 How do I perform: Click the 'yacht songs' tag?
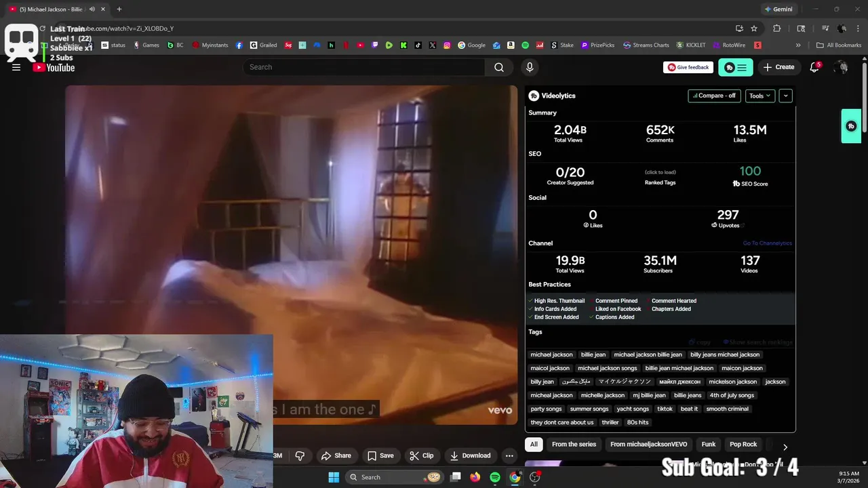click(633, 409)
